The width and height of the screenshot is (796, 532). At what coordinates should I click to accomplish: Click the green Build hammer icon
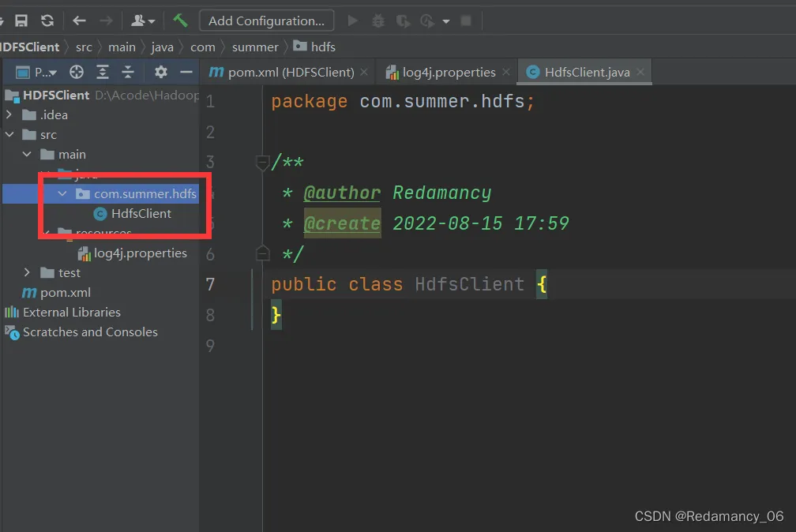(x=180, y=21)
